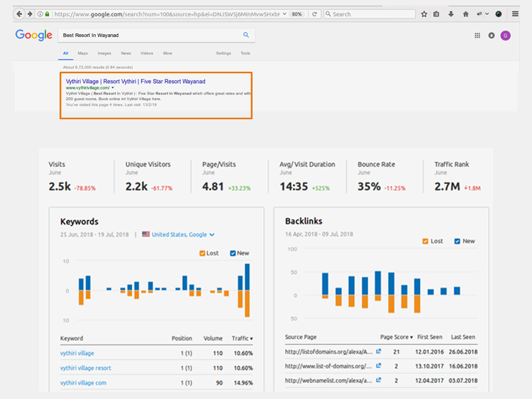This screenshot has width=532, height=399.
Task: Submit search with the blue magnifier icon
Action: [x=246, y=35]
